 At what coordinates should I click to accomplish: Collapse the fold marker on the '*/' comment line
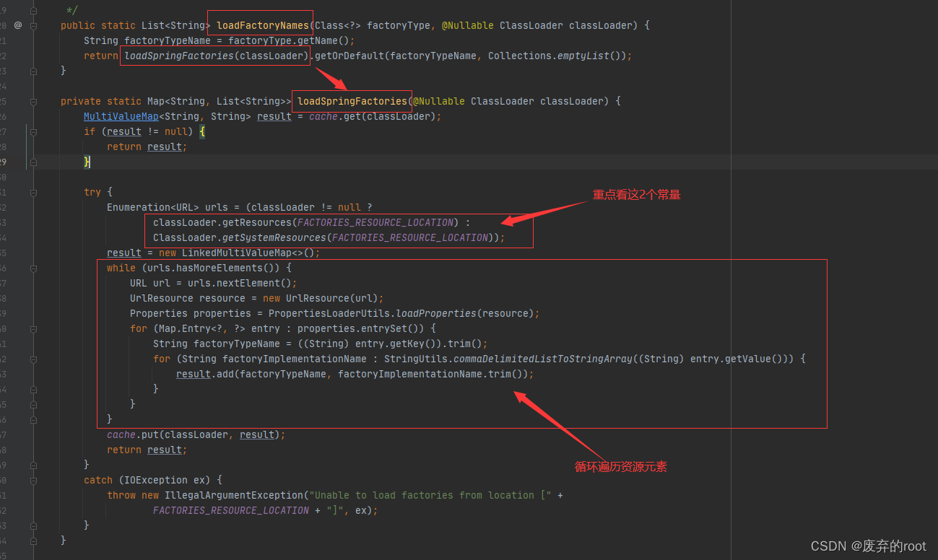(x=33, y=10)
